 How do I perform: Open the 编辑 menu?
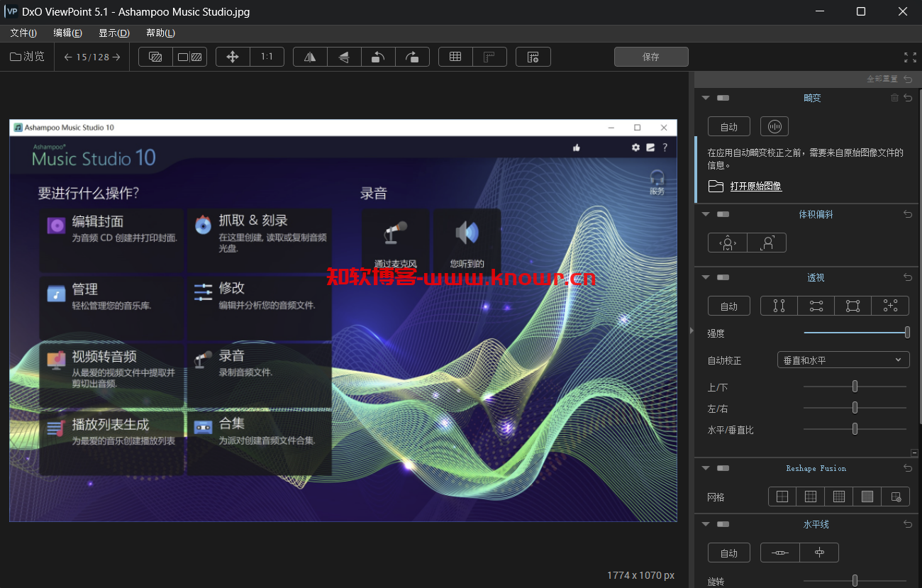pyautogui.click(x=67, y=33)
